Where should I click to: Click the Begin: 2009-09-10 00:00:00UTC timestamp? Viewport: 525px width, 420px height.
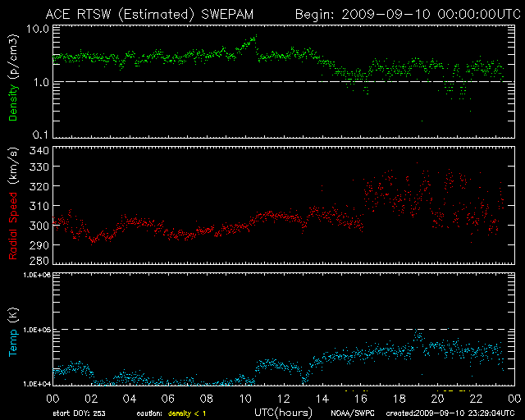408,15
